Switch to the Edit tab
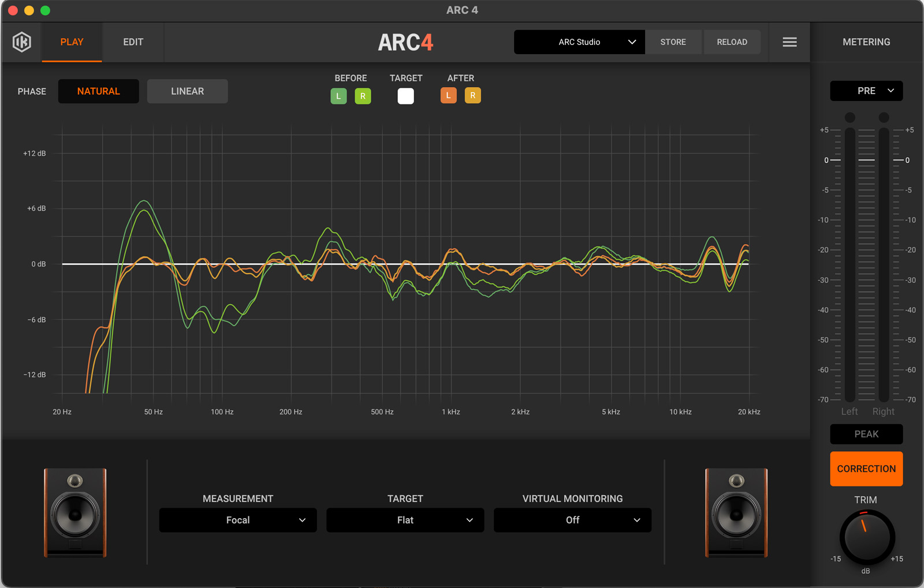The width and height of the screenshot is (924, 588). click(x=133, y=42)
